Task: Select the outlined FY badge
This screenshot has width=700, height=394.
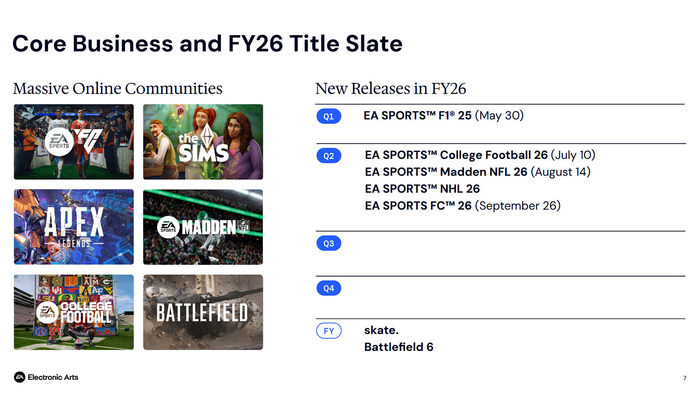Action: click(329, 331)
